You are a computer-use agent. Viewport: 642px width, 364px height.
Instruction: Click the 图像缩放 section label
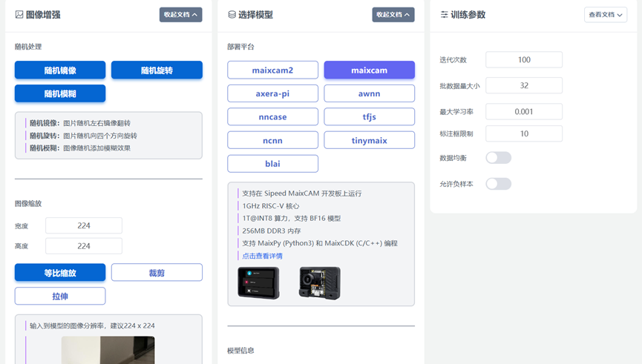click(28, 203)
